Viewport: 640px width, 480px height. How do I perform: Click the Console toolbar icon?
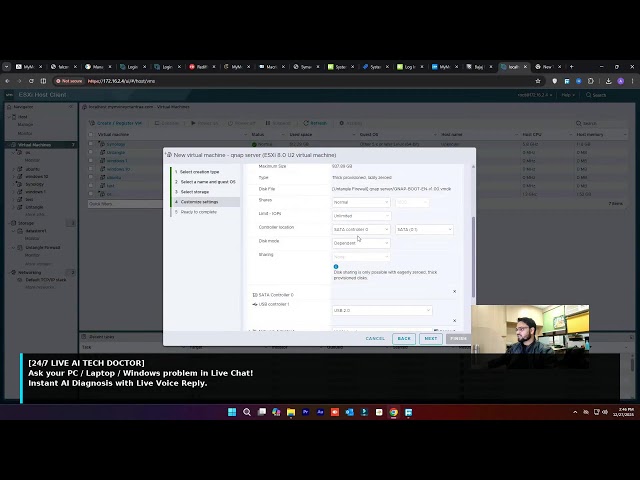click(x=157, y=123)
